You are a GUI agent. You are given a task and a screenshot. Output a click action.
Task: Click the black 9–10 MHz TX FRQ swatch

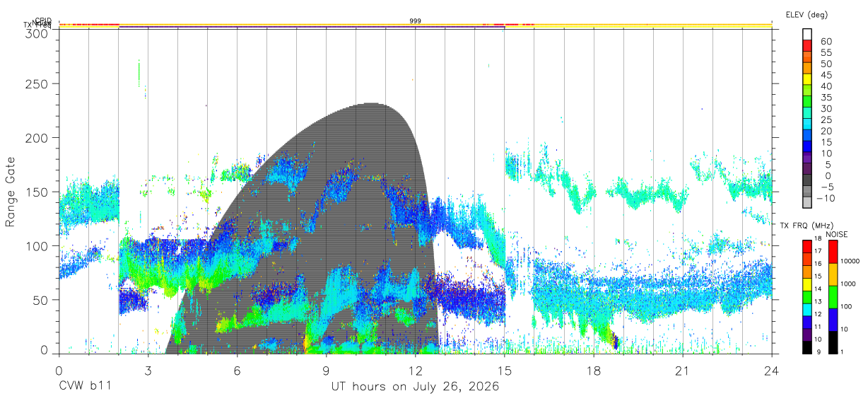point(807,346)
